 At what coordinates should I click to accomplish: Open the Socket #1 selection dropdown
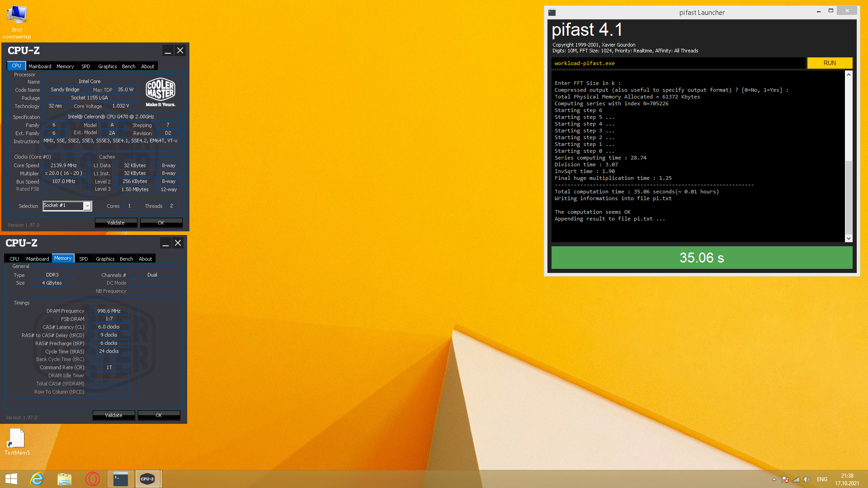[x=87, y=206]
